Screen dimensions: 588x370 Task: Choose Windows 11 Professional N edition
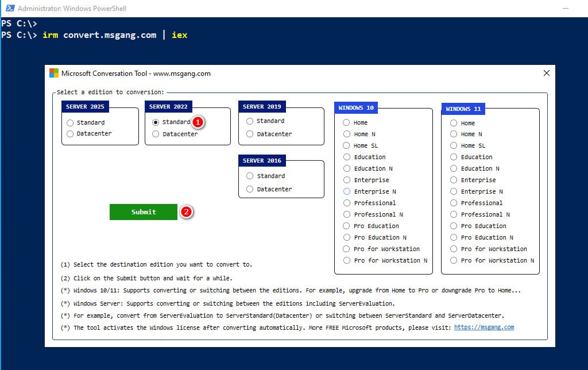pos(454,215)
